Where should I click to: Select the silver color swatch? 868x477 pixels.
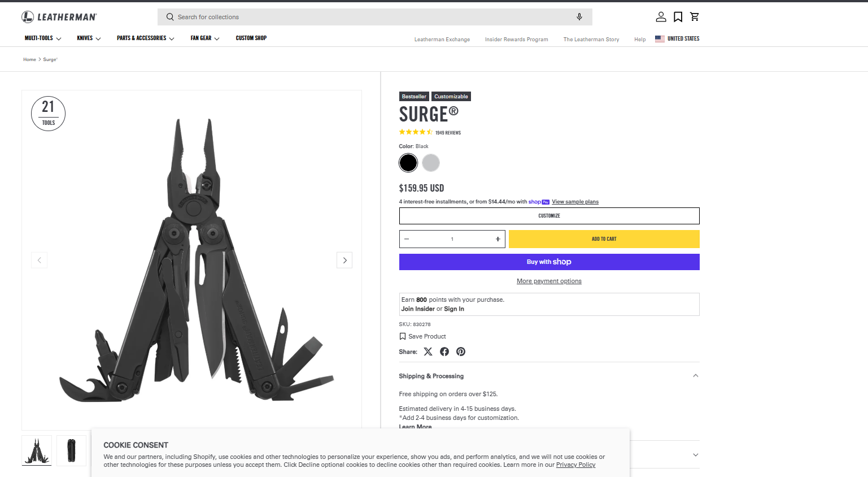coord(431,163)
